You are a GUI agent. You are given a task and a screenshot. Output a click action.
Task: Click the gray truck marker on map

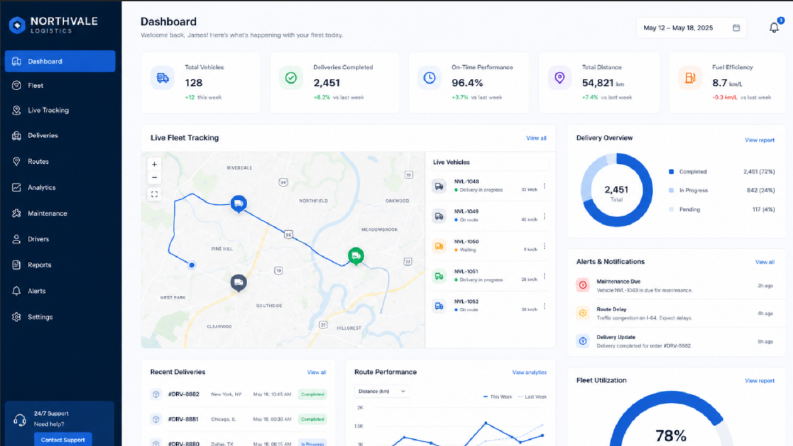click(239, 283)
